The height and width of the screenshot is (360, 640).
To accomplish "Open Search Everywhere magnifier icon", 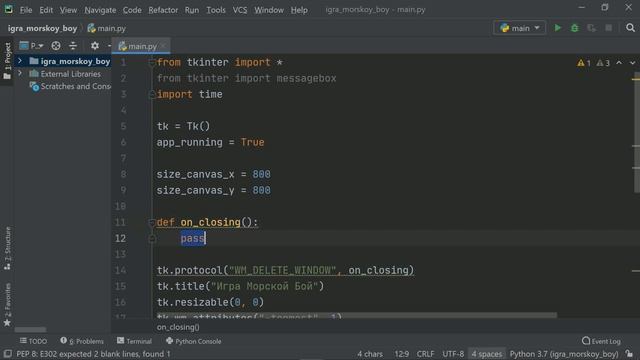I will click(x=630, y=28).
